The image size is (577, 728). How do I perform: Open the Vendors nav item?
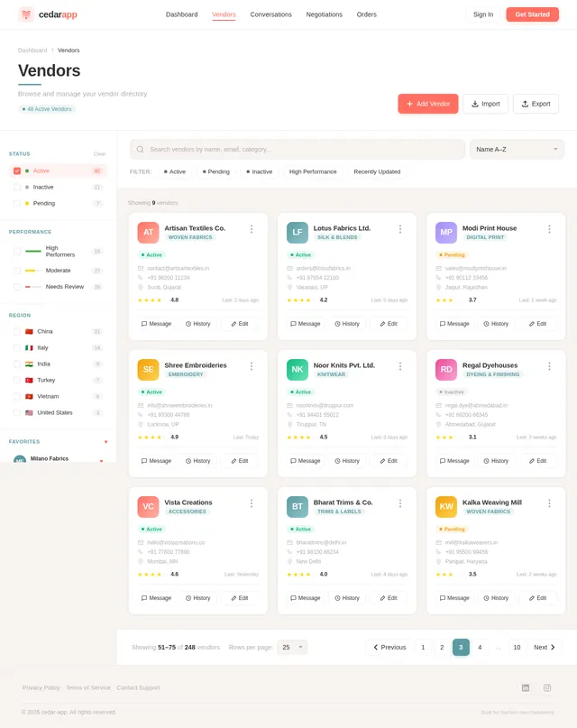224,14
